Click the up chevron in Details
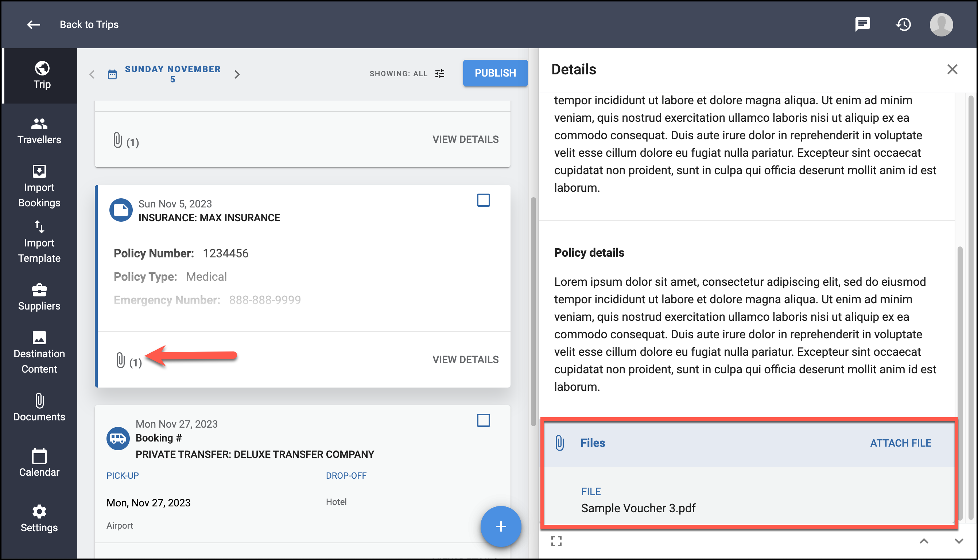The image size is (978, 560). (924, 541)
